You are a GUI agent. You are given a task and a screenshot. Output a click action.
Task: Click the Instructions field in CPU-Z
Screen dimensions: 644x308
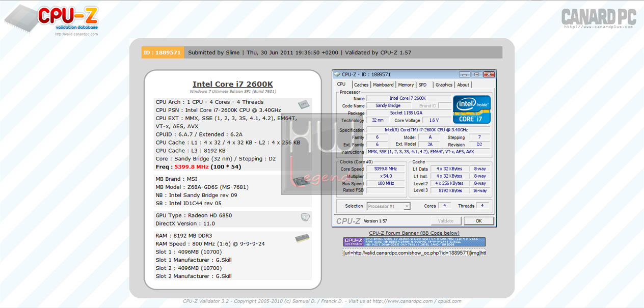[x=428, y=152]
